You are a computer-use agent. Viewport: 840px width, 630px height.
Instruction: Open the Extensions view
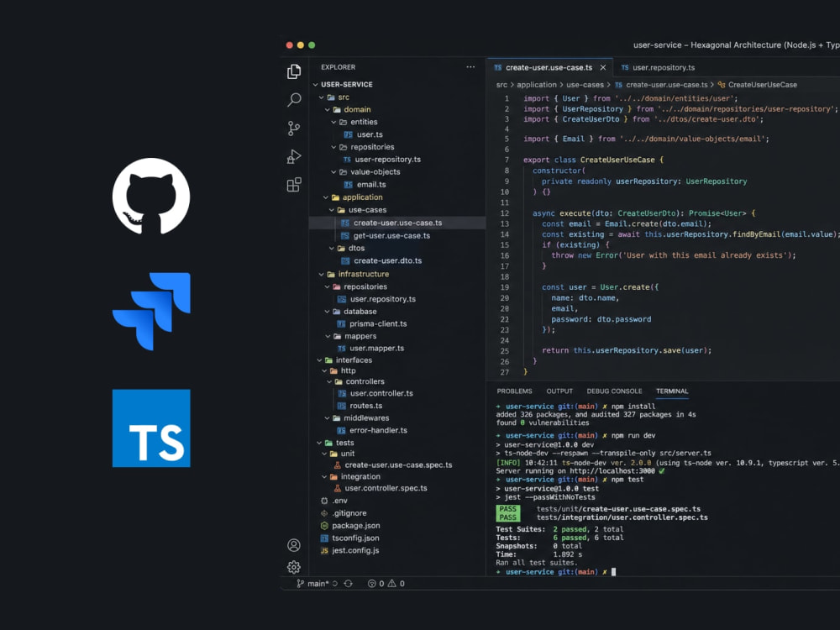coord(293,185)
